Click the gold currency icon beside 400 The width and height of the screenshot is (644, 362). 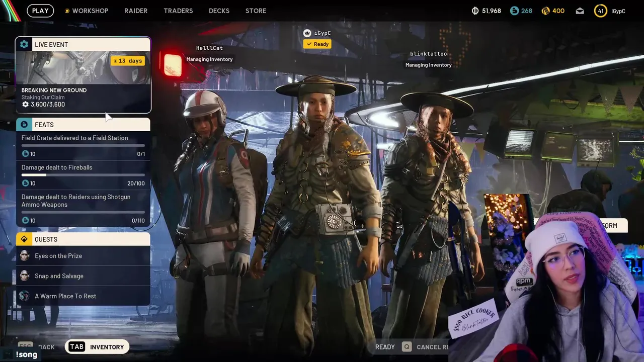545,11
